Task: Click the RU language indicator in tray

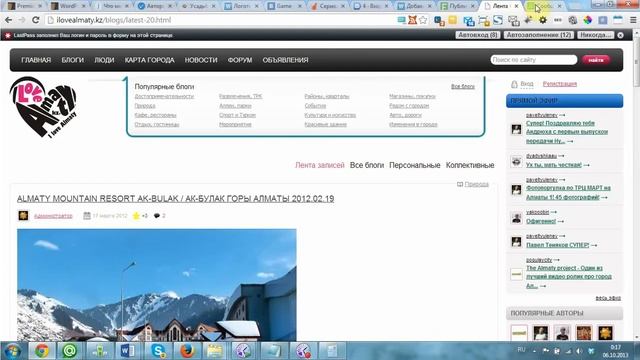Action: (x=521, y=350)
